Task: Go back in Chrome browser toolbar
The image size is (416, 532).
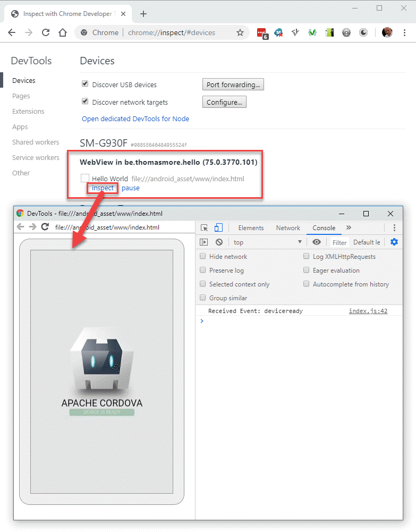Action: [x=12, y=32]
